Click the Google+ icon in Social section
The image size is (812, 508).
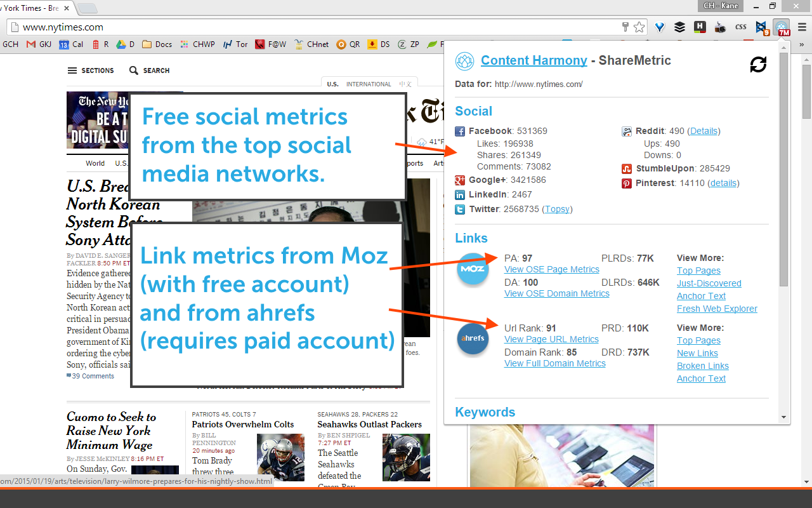coord(460,180)
